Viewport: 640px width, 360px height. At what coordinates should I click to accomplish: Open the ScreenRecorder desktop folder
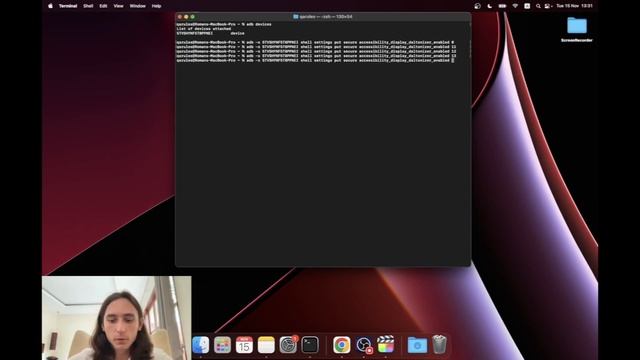[577, 29]
